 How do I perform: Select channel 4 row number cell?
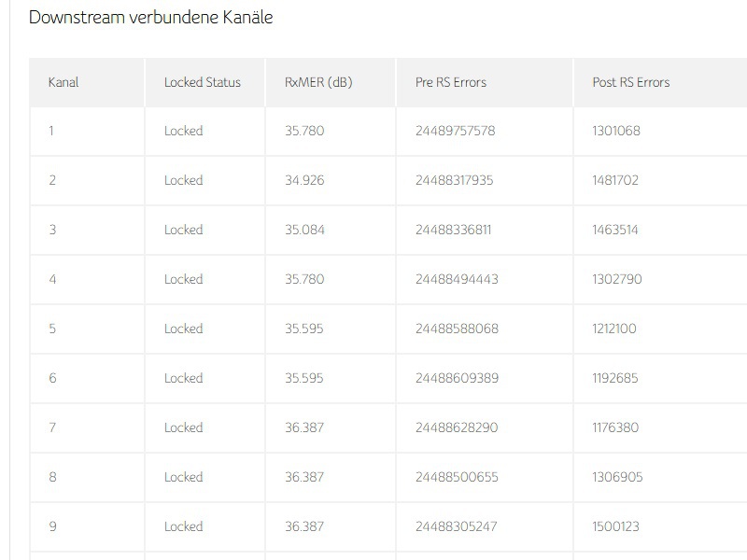coord(52,279)
